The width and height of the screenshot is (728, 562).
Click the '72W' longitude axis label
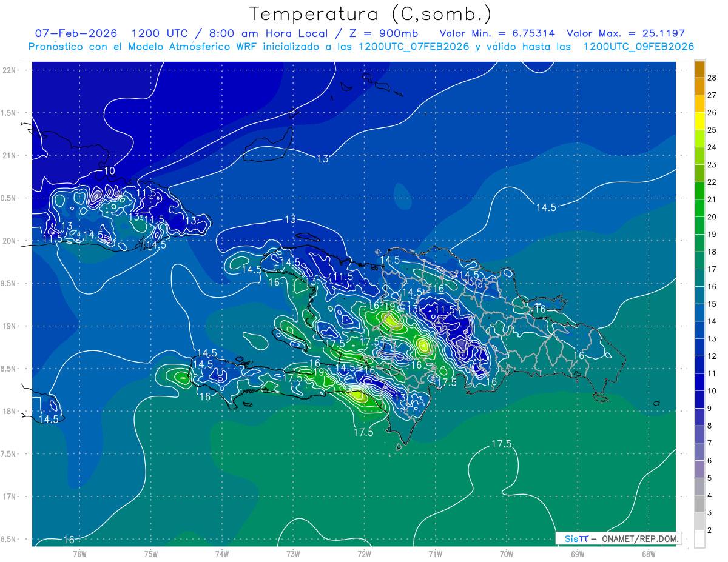[364, 554]
